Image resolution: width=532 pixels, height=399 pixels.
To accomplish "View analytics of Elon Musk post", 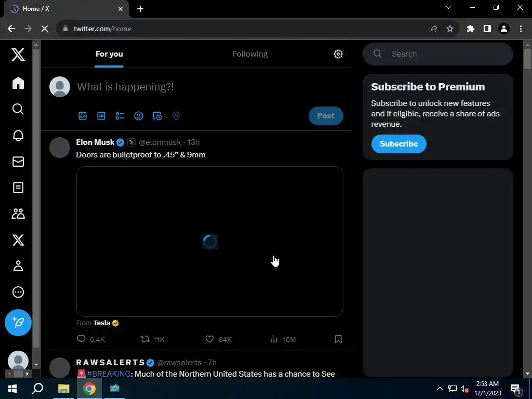I will 283,339.
